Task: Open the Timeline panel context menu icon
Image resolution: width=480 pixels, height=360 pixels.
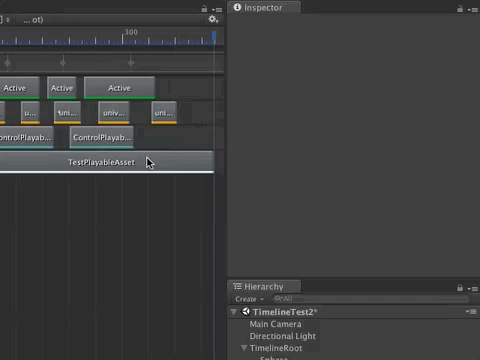Action: [217, 10]
